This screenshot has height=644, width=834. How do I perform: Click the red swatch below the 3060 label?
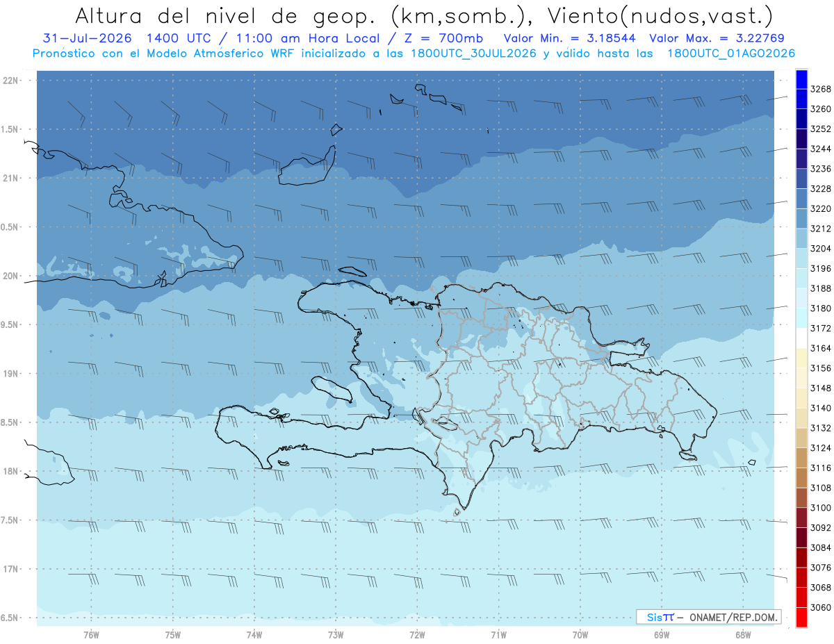pyautogui.click(x=801, y=617)
